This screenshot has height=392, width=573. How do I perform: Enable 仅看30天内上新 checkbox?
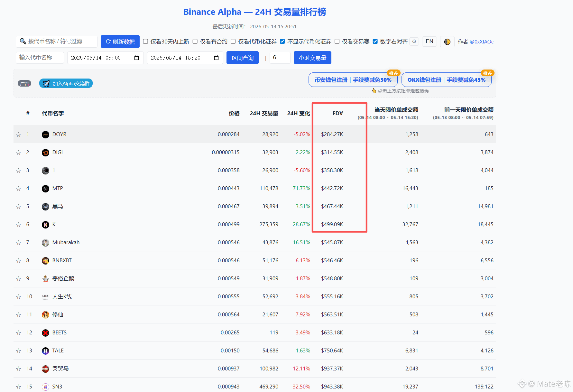tap(145, 42)
